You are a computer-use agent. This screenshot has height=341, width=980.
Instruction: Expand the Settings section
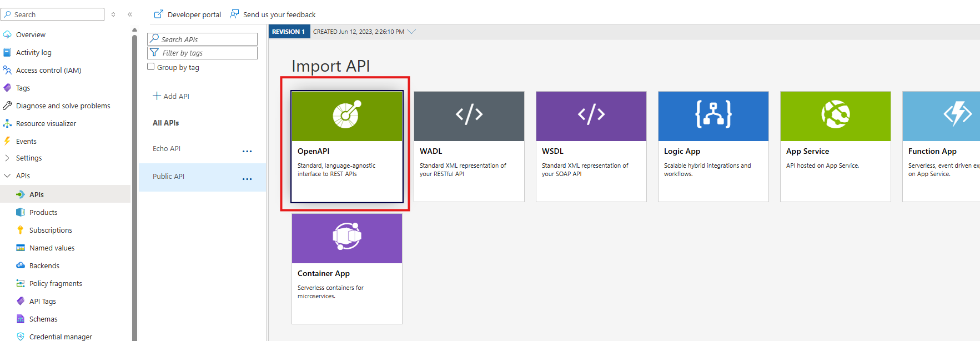pos(7,158)
